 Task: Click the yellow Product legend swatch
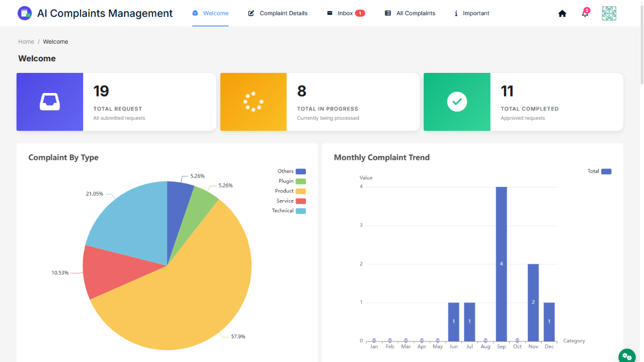click(x=301, y=191)
